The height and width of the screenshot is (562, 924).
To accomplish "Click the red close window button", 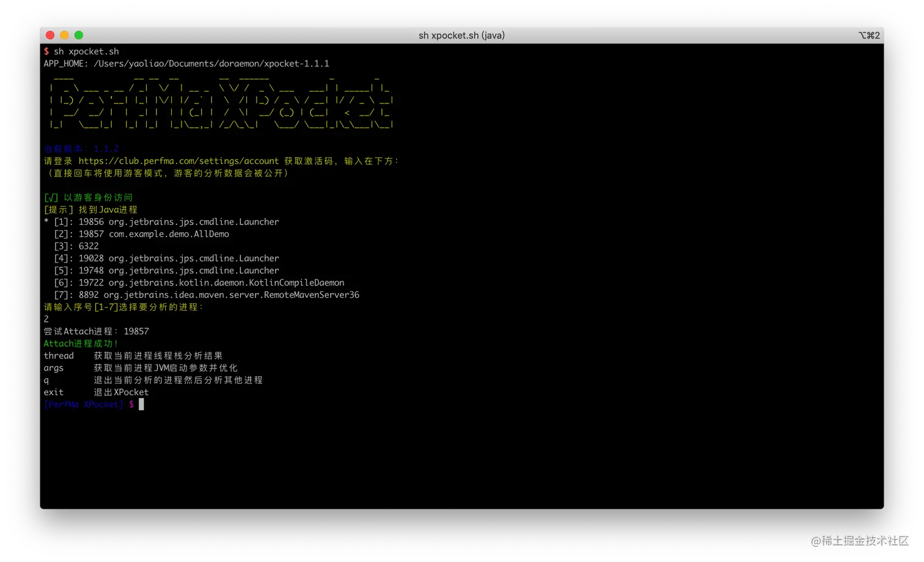I will coord(50,35).
